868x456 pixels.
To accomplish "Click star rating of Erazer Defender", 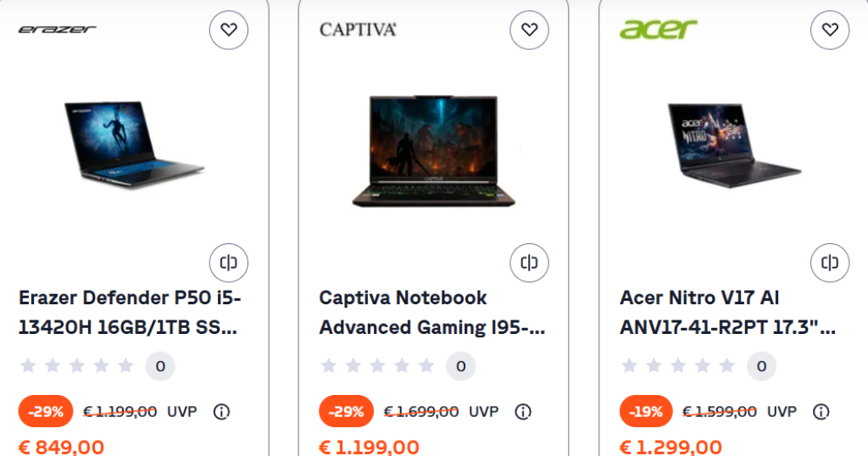I will 77,366.
